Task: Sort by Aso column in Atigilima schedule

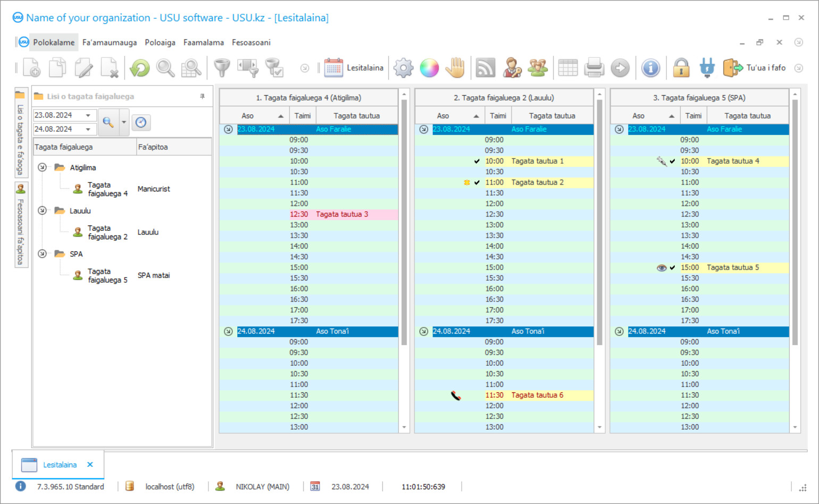Action: tap(255, 115)
